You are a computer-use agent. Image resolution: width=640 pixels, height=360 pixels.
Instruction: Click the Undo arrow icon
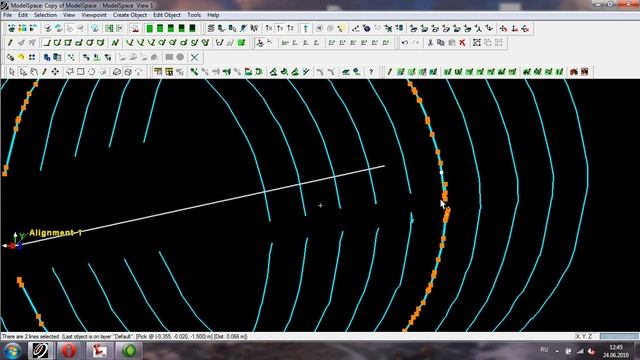pos(404,43)
